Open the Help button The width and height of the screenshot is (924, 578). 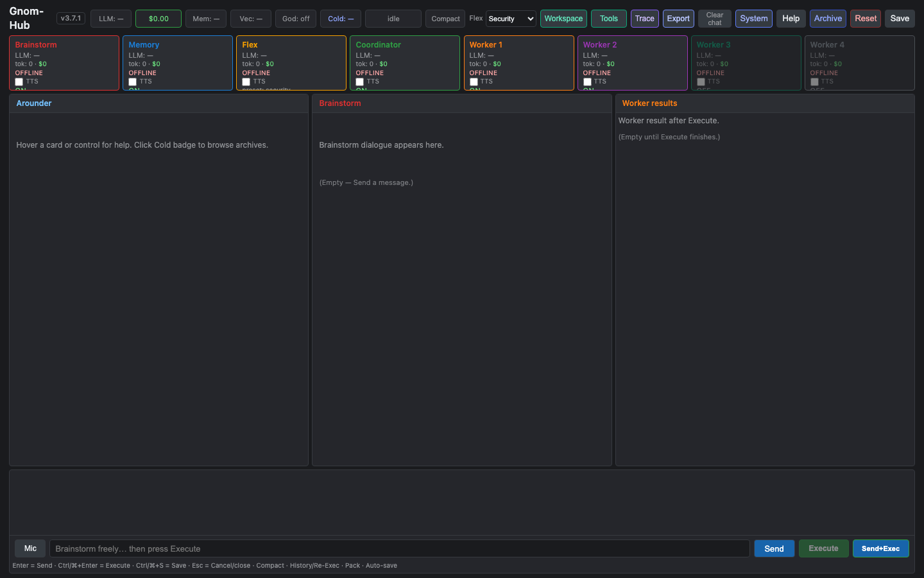pos(791,19)
